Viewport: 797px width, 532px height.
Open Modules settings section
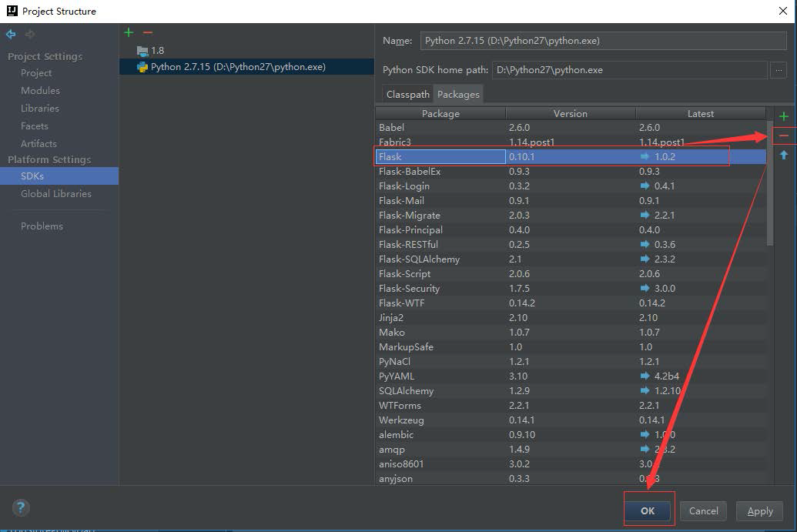tap(40, 90)
